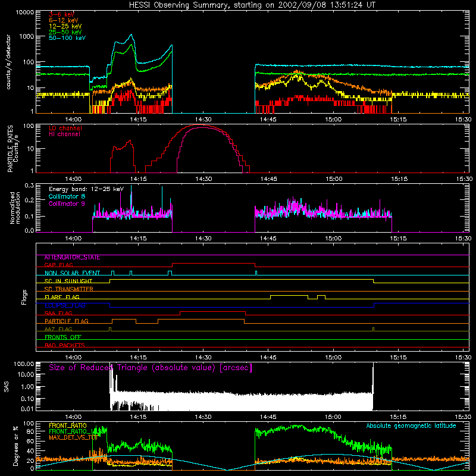
Task: Click the HESSI Observing Summary plot title
Action: pos(252,5)
